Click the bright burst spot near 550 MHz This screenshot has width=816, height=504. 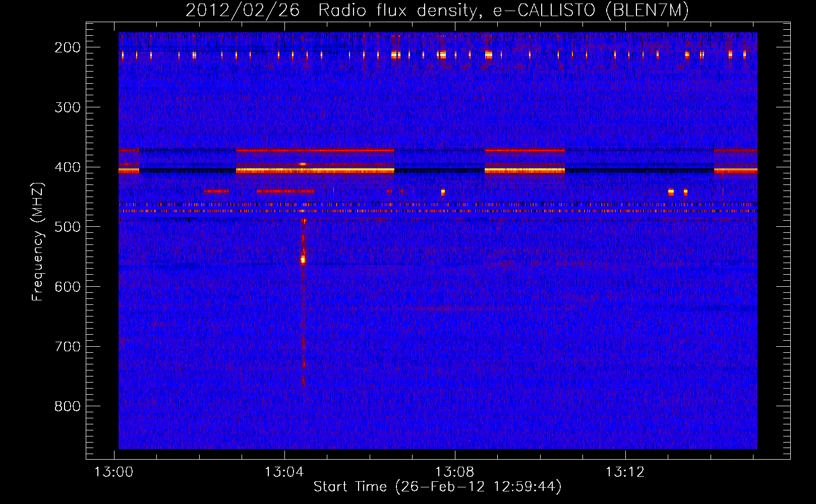click(x=303, y=260)
